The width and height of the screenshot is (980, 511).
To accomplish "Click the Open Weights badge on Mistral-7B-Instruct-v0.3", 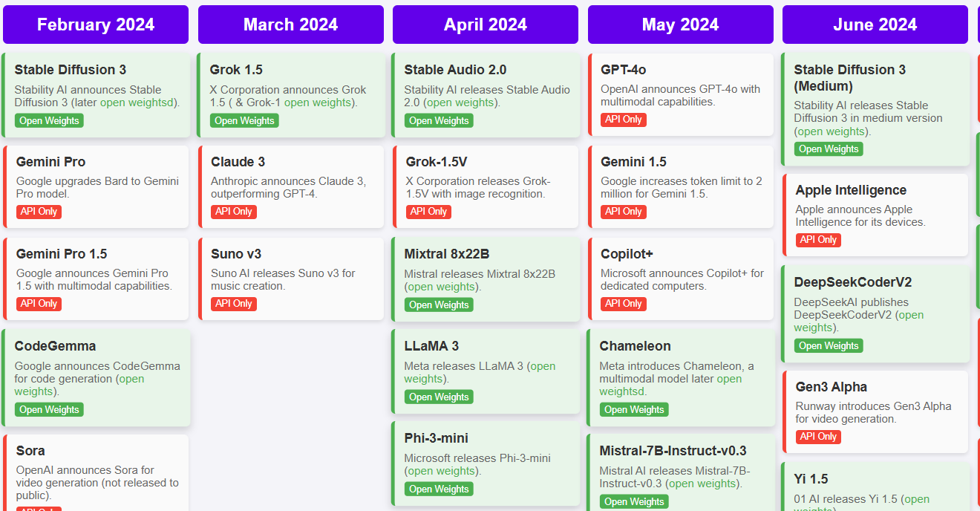I will pos(634,501).
